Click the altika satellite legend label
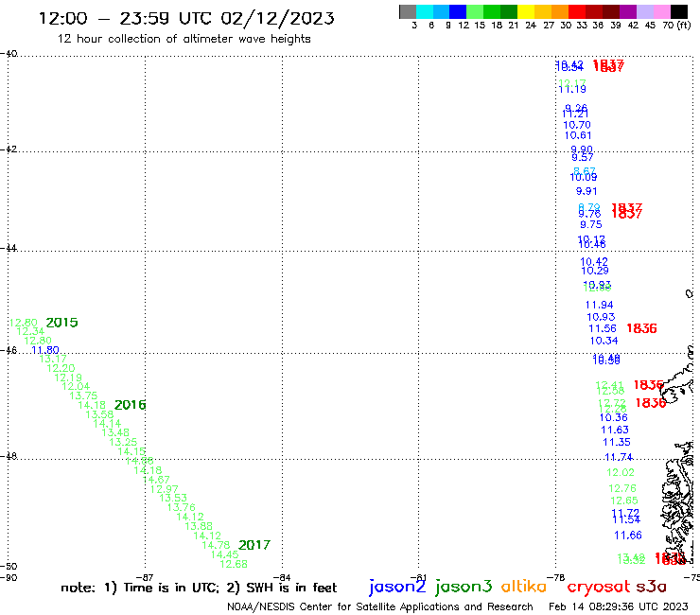This screenshot has width=700, height=615. [x=523, y=586]
